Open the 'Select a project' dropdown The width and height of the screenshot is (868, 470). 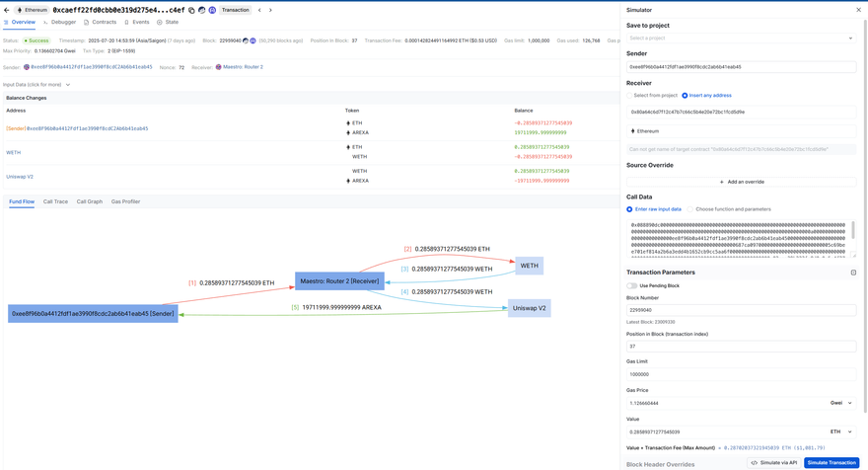[x=741, y=39]
